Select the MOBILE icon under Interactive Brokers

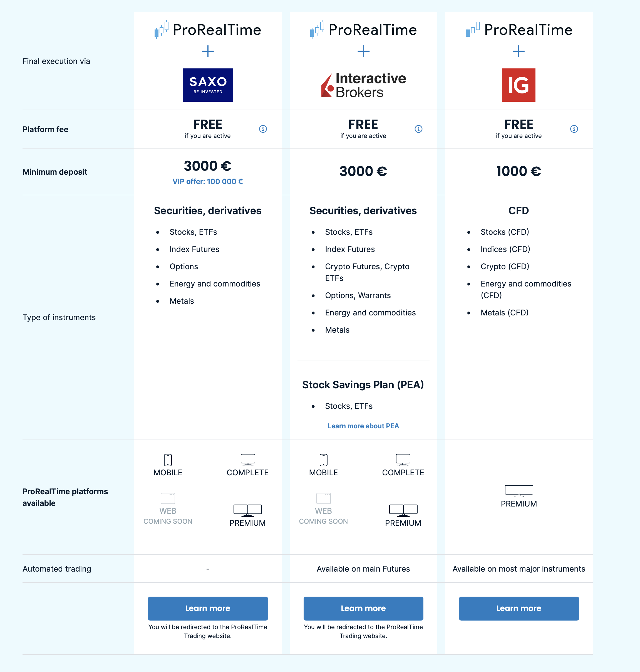323,460
